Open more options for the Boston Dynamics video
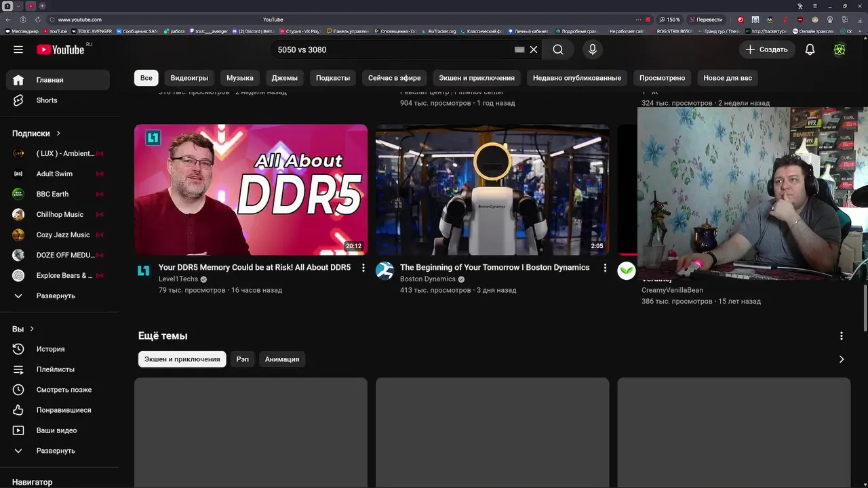This screenshot has width=868, height=488. 605,268
